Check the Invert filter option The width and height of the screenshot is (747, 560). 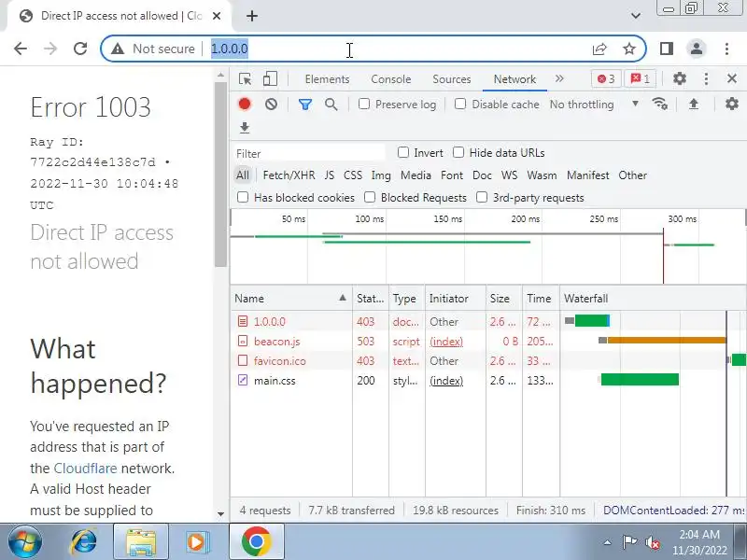[x=403, y=152]
